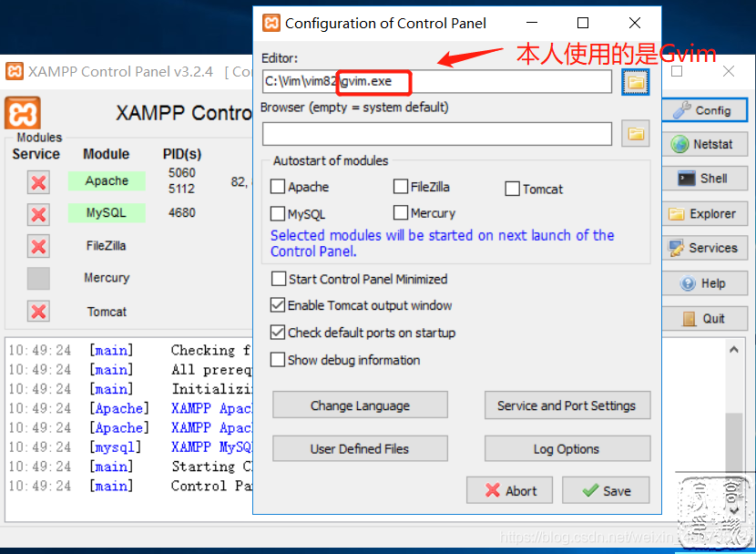Enable FileZilla autostart checkbox
Viewport: 756px width, 554px height.
(x=401, y=186)
